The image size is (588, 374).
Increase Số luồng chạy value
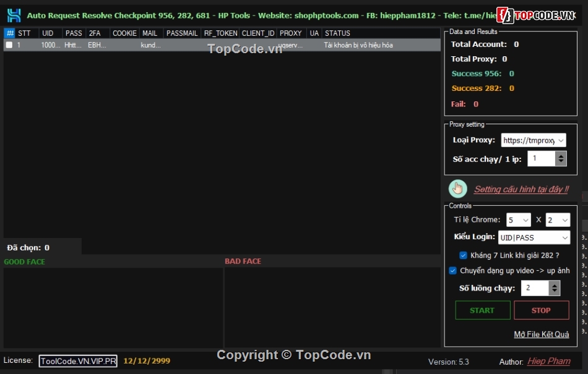[x=554, y=284]
